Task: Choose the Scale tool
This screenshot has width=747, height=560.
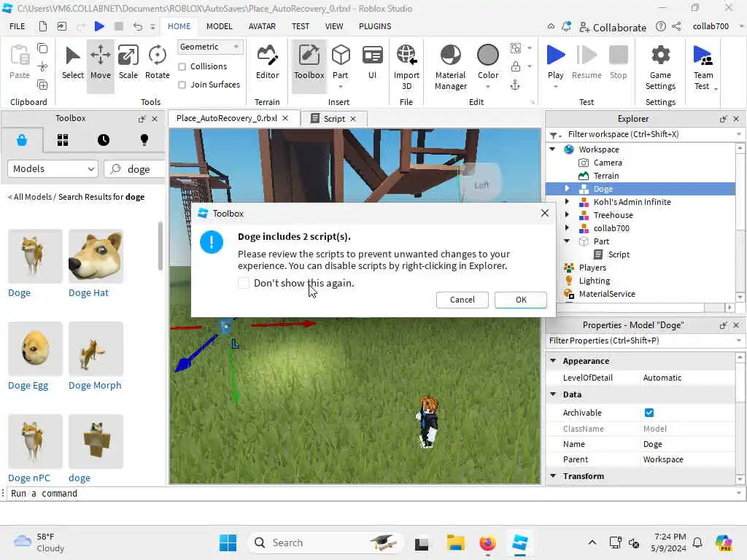Action: 128,63
